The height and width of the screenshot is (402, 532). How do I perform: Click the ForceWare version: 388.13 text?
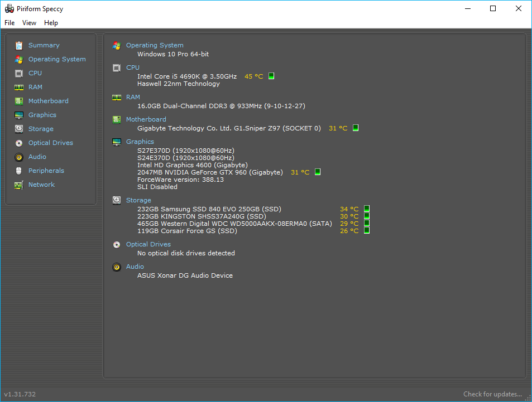pos(180,180)
